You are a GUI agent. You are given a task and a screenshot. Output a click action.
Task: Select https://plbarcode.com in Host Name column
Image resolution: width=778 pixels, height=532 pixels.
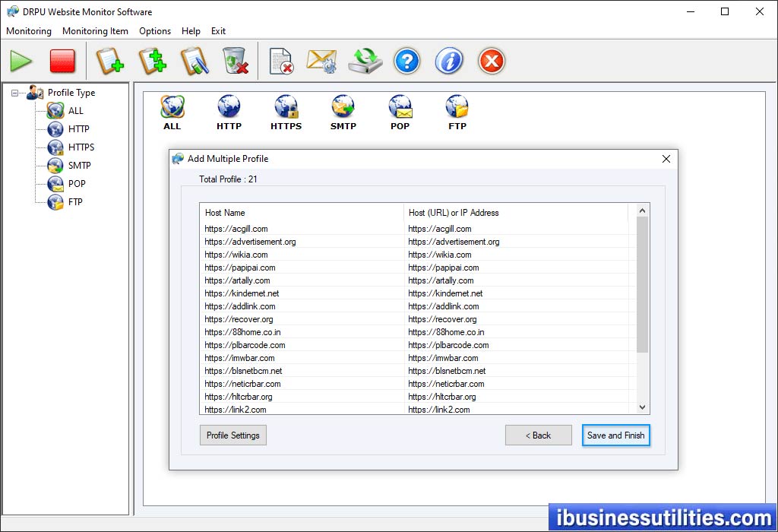pyautogui.click(x=245, y=345)
